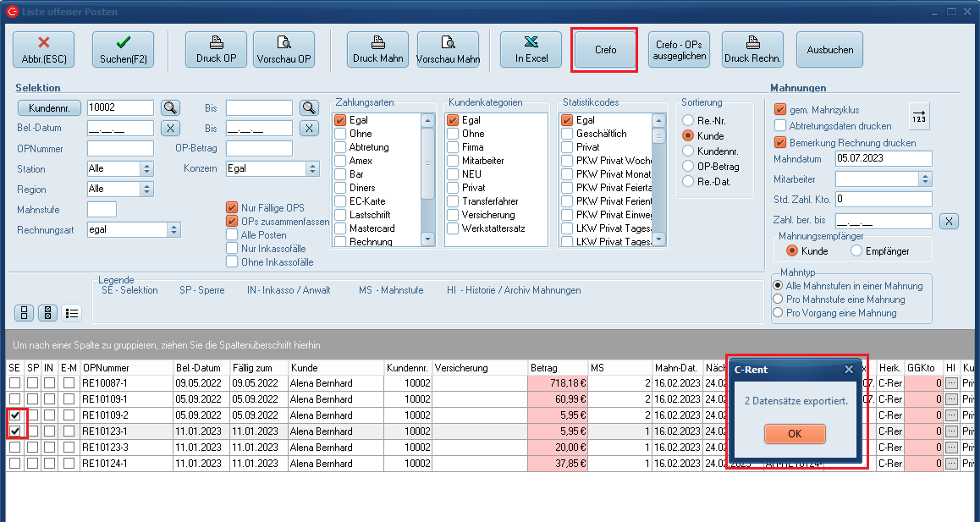Screen dimensions: 980x522
Task: Start search with Suchen(F2) button
Action: pyautogui.click(x=123, y=49)
